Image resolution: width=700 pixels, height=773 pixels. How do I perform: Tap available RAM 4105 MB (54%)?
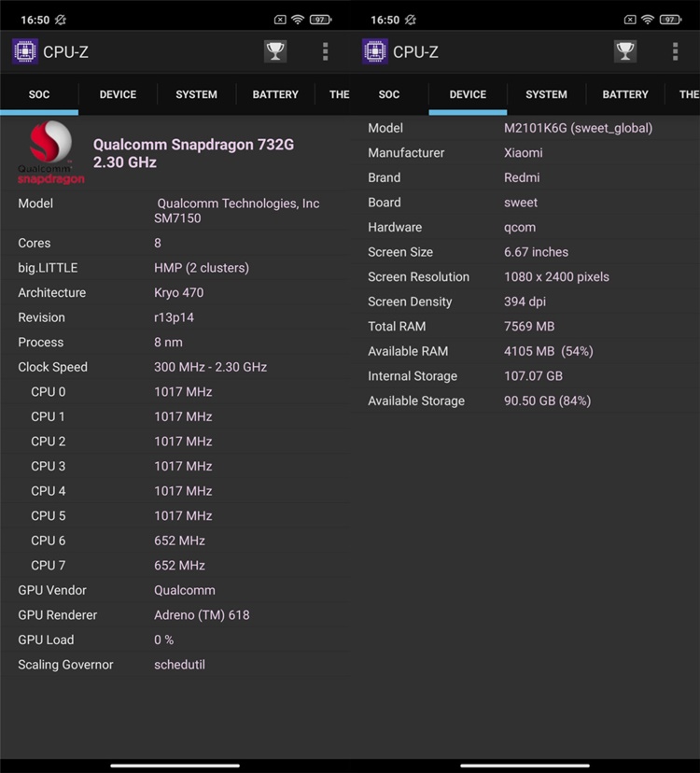[x=548, y=351]
